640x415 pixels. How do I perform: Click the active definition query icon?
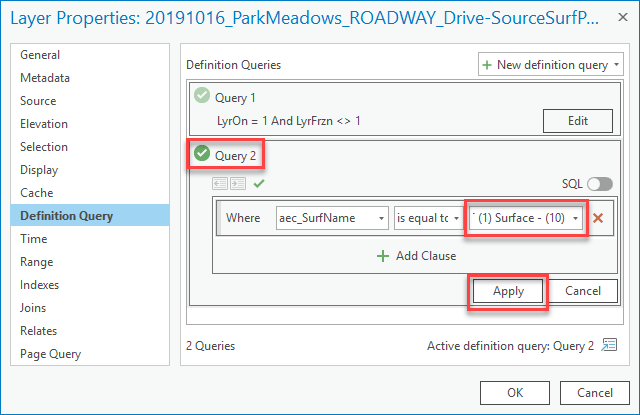point(609,346)
